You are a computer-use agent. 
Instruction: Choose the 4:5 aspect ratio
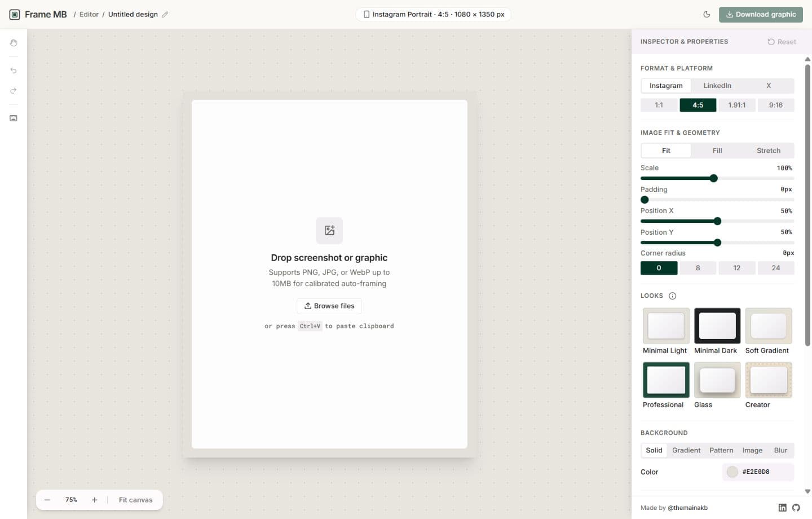(698, 105)
